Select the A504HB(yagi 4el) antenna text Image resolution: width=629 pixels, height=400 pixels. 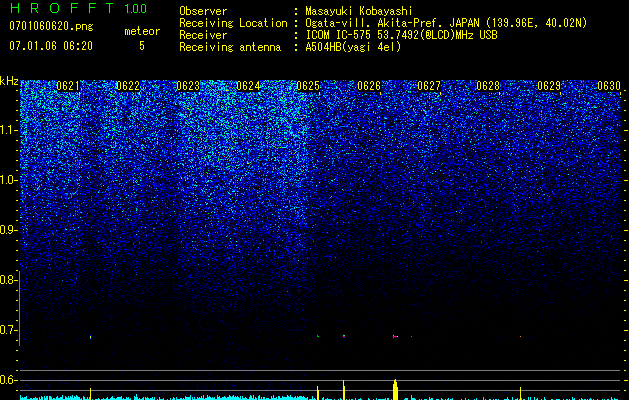tap(353, 47)
